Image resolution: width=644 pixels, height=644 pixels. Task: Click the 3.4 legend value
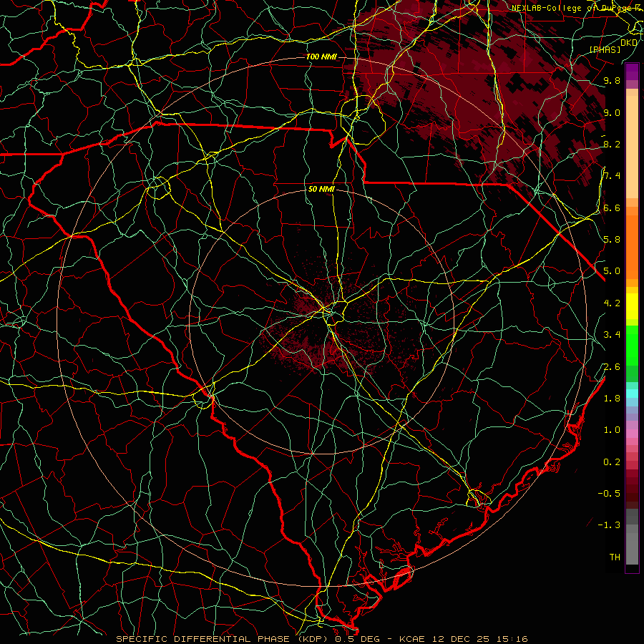coord(612,335)
